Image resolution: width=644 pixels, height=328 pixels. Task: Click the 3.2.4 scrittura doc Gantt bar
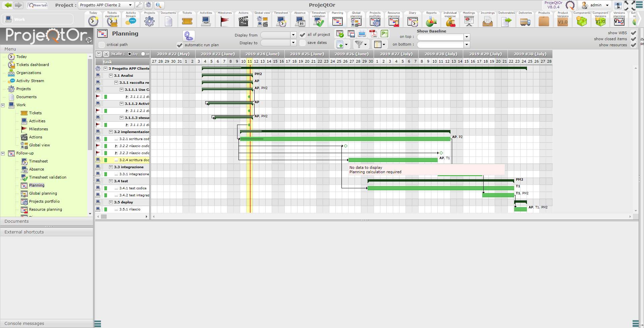392,160
